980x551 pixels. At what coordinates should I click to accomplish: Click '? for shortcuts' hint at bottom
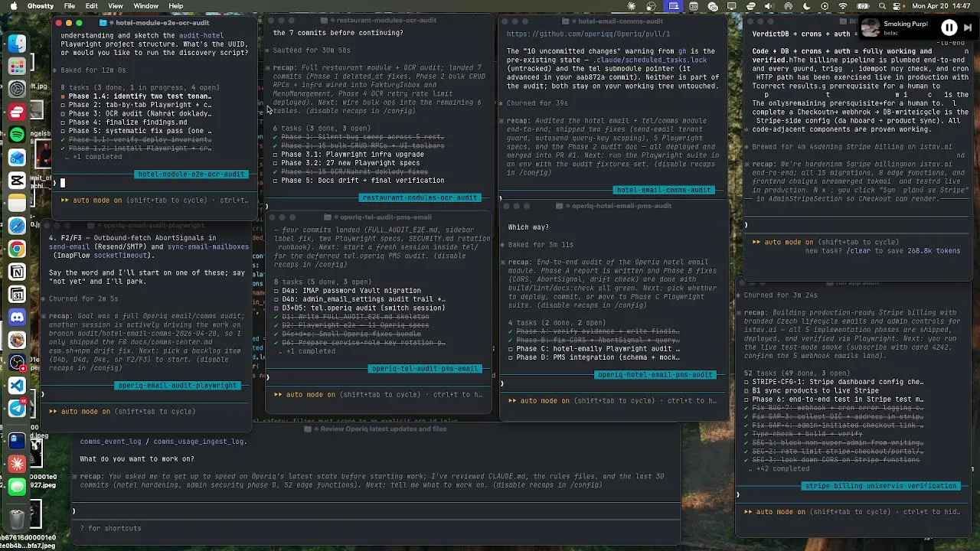111,528
